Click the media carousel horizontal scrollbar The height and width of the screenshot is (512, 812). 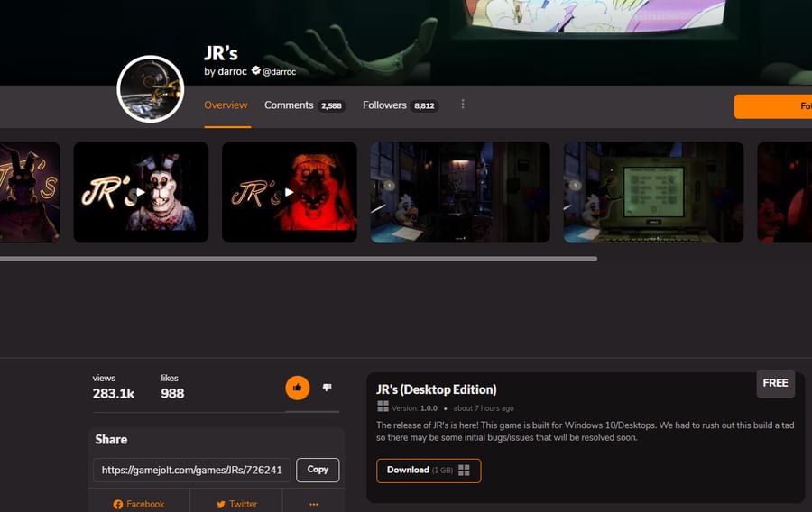coord(299,259)
